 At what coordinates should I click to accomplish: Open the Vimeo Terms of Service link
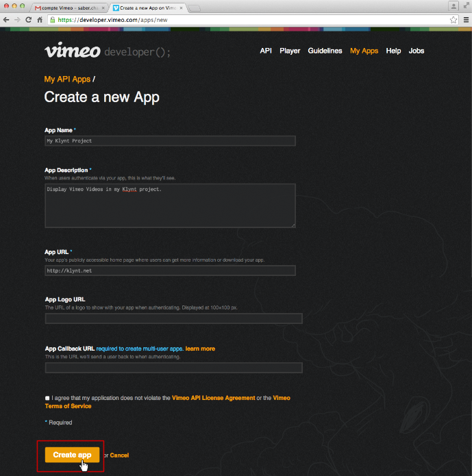pyautogui.click(x=168, y=402)
